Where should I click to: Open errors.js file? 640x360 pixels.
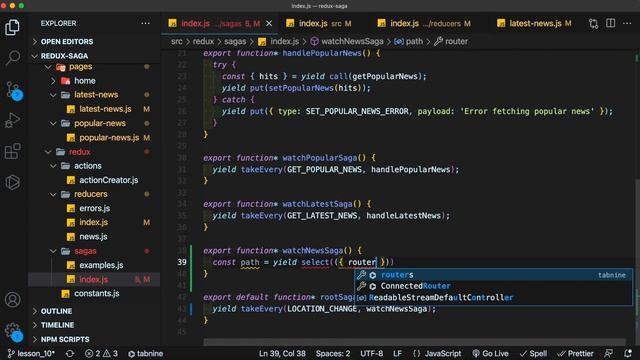click(94, 208)
